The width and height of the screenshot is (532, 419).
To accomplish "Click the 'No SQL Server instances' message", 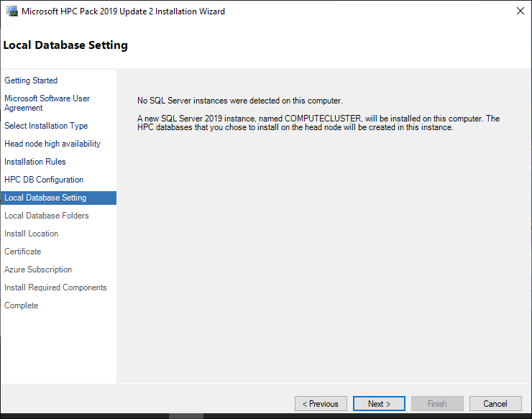I will [x=240, y=101].
